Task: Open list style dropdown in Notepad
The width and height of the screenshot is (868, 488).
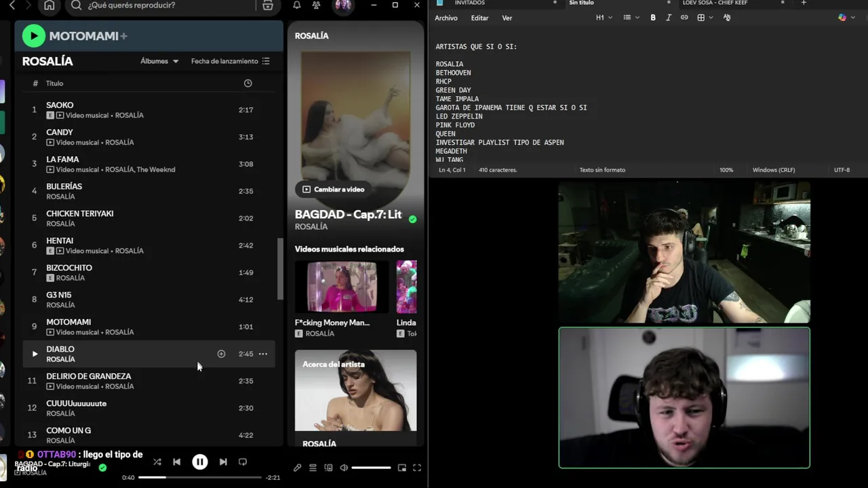Action: [631, 18]
